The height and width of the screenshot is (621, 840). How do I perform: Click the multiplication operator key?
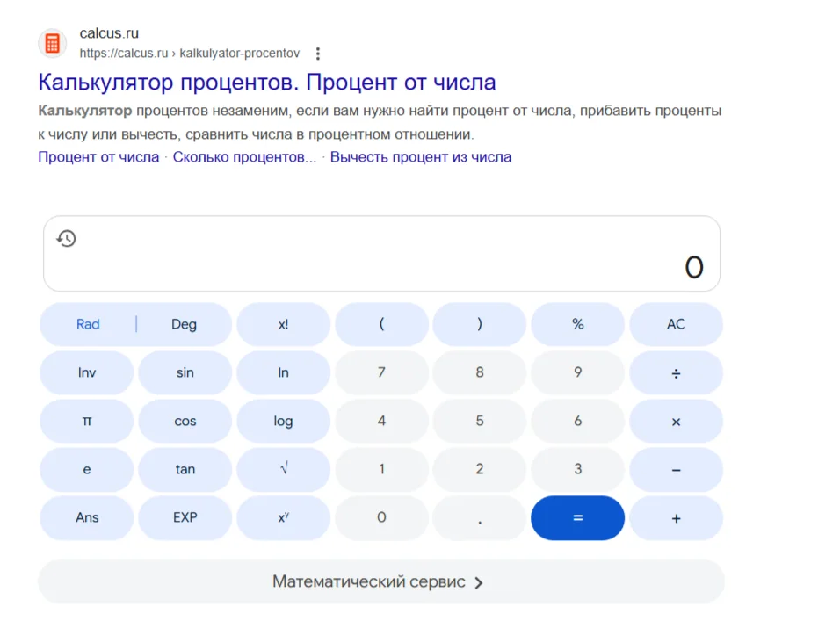point(676,422)
